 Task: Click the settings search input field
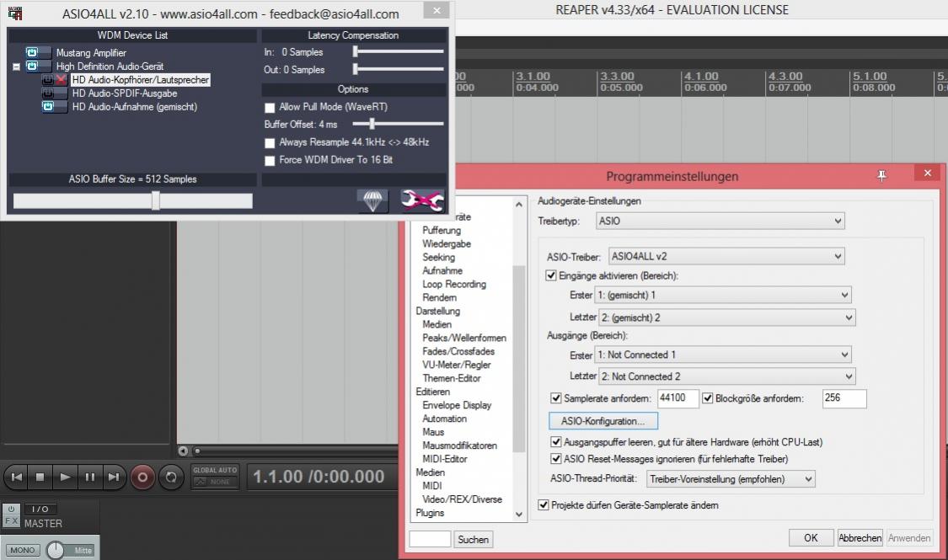click(430, 539)
